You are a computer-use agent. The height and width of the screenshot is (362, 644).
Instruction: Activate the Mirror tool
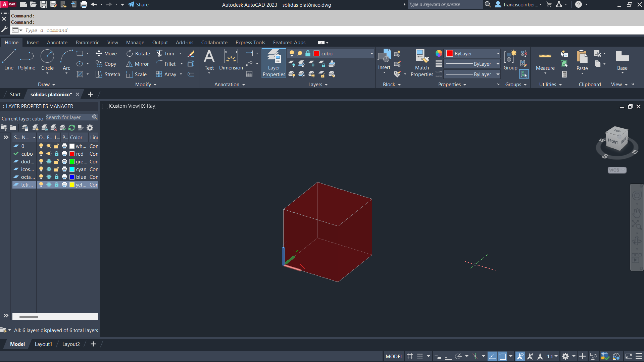(138, 64)
